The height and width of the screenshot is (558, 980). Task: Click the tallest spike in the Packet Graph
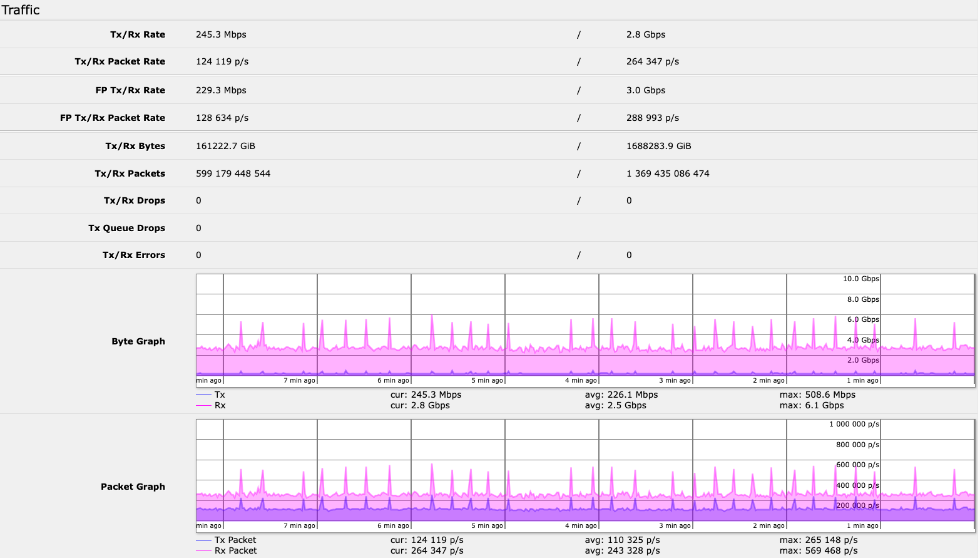tap(432, 465)
